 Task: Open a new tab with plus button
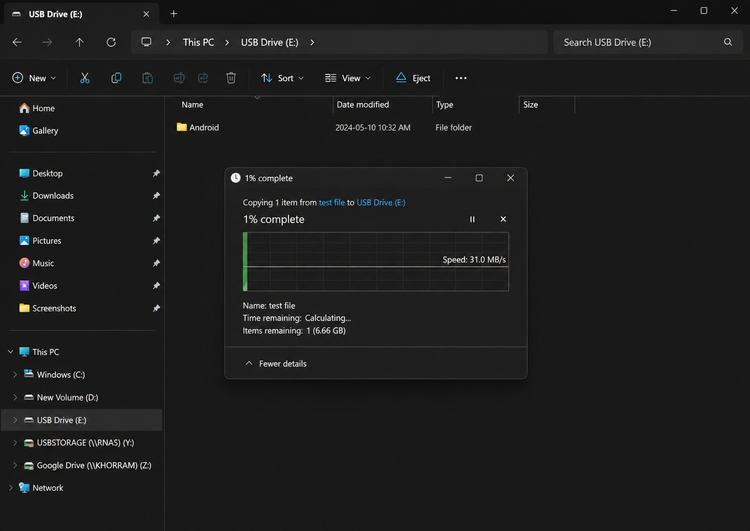[x=174, y=14]
